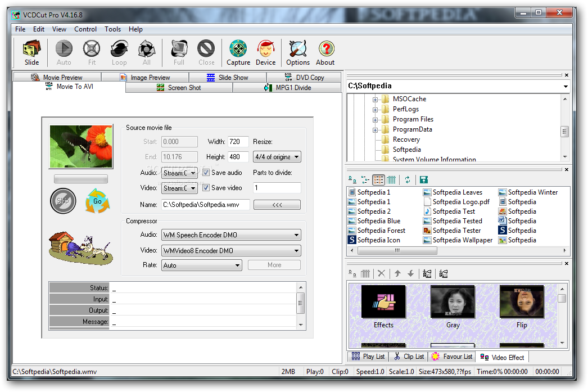The width and height of the screenshot is (588, 392).
Task: Switch file browser to large icons view
Action: click(x=352, y=179)
